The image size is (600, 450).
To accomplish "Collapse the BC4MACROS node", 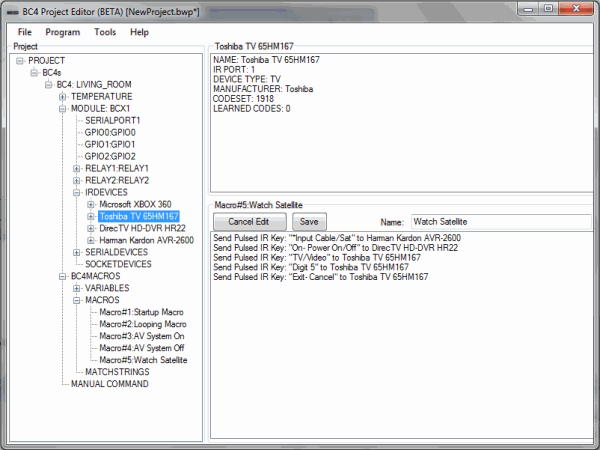I will [62, 276].
